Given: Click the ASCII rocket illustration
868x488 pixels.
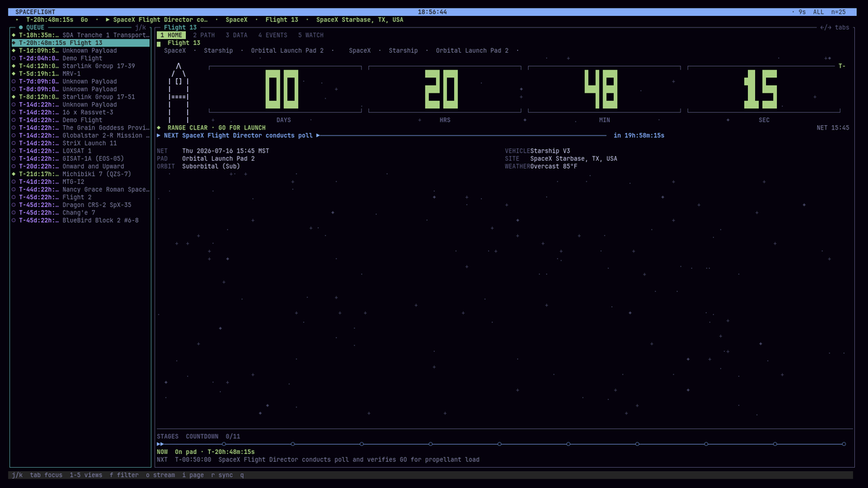Looking at the screenshot, I should point(179,93).
